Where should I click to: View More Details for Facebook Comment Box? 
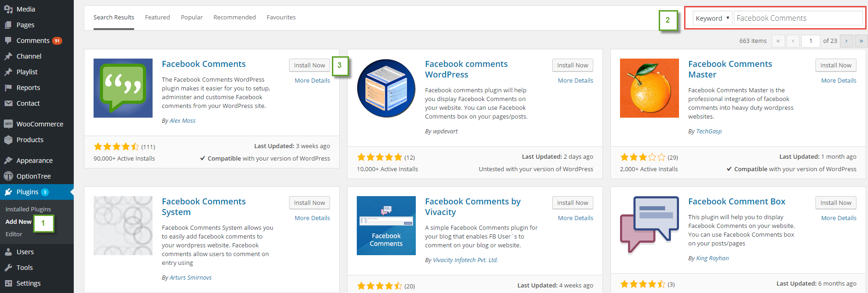coord(838,218)
